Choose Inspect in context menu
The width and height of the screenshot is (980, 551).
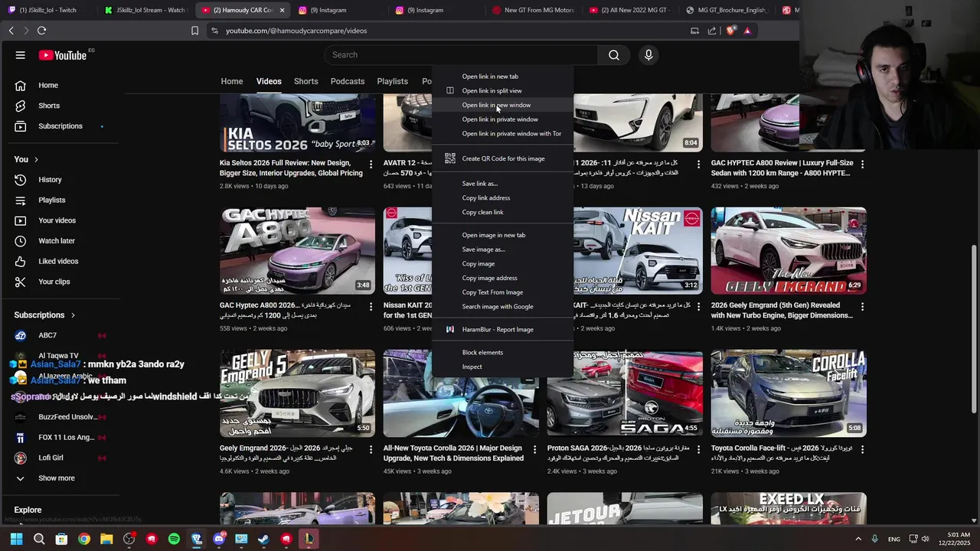[x=502, y=367]
